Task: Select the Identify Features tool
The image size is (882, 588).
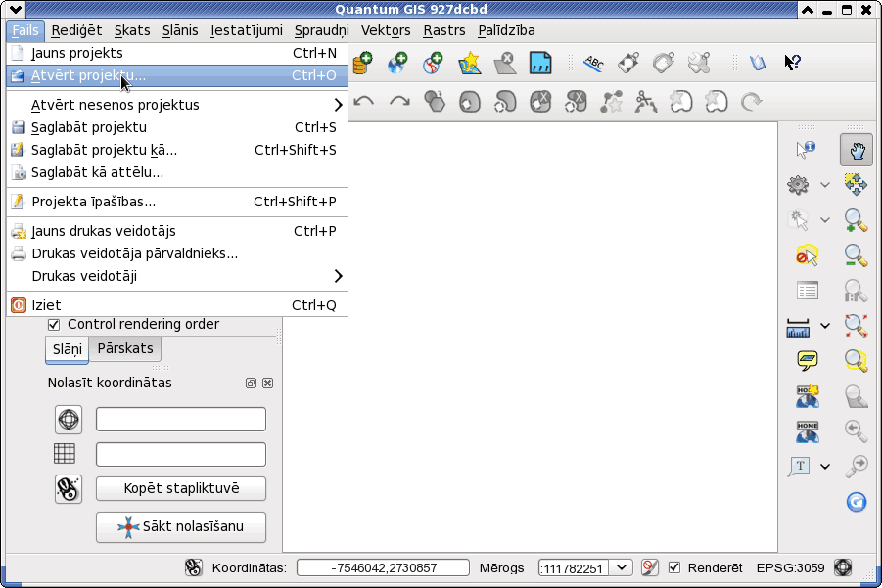Action: [806, 150]
